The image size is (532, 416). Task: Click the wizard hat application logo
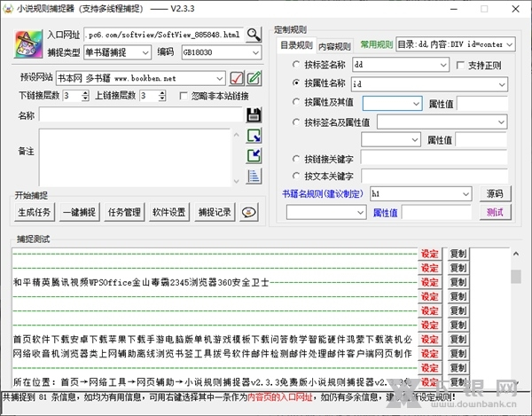[27, 42]
